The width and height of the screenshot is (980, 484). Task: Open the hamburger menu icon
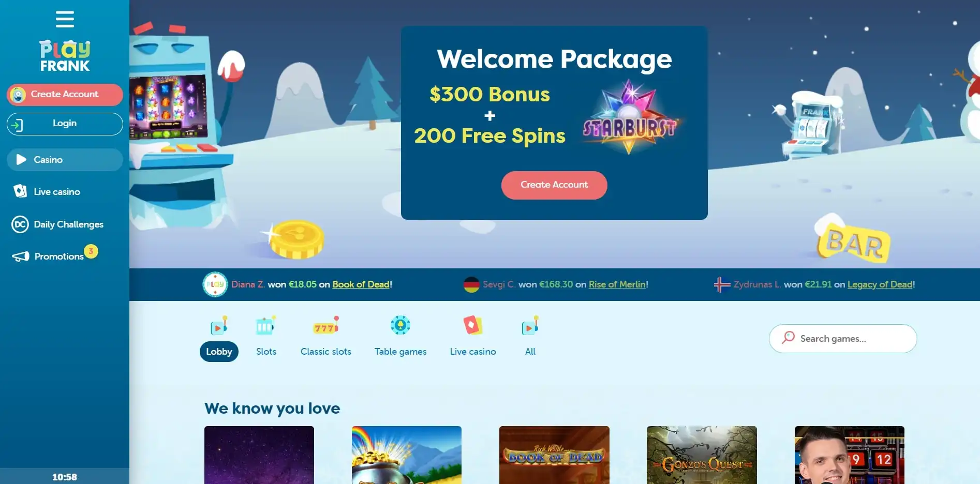click(x=65, y=19)
